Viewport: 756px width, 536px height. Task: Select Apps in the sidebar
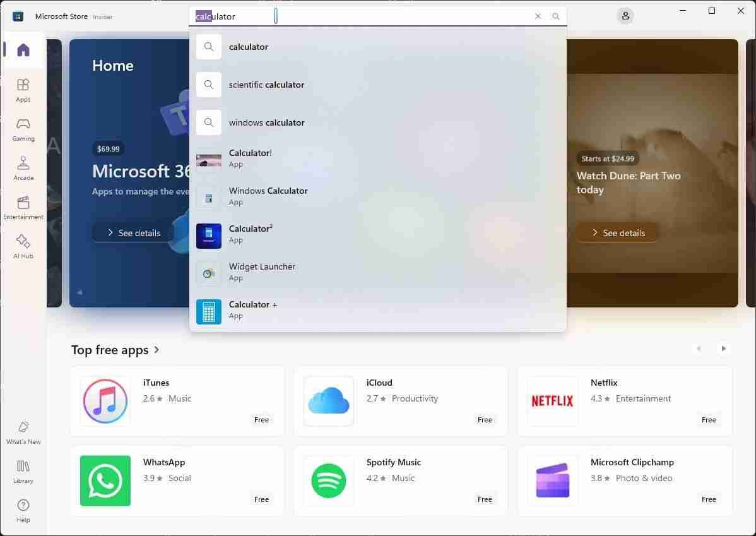[x=23, y=91]
